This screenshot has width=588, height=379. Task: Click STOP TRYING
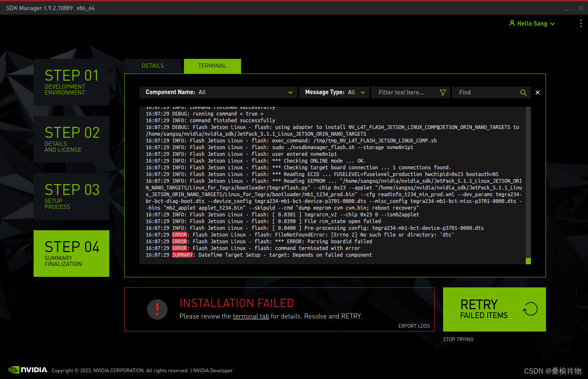point(458,339)
